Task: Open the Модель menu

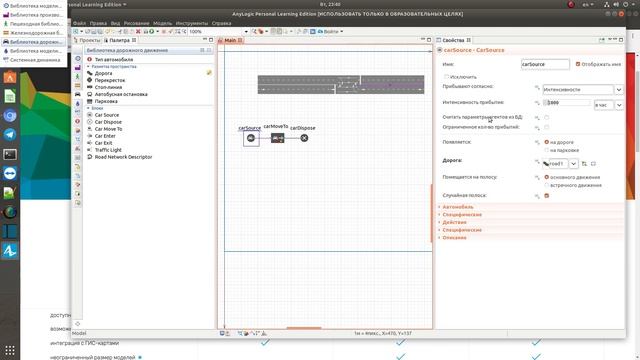Action: pos(162,23)
